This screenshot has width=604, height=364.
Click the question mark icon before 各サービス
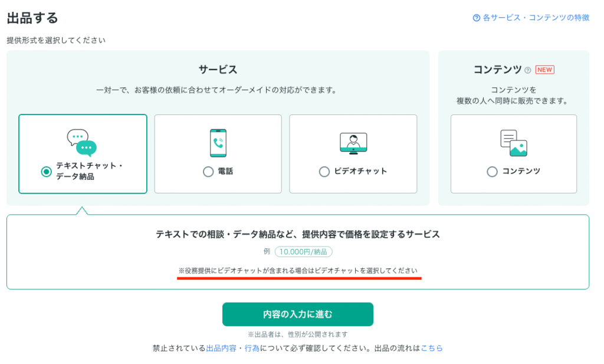[x=477, y=18]
